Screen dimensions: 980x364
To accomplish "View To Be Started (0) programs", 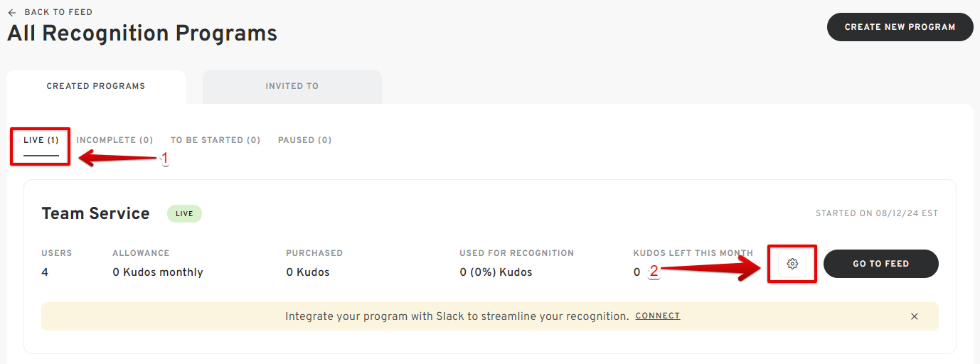I will [215, 141].
